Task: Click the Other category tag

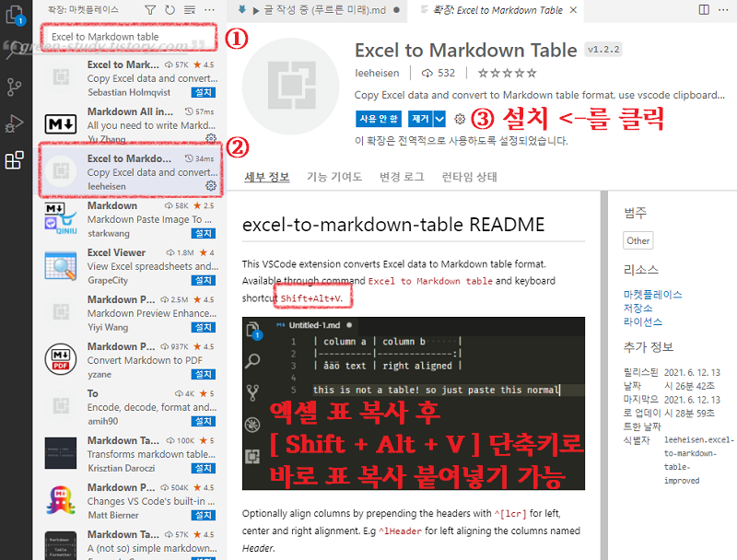Action: coord(638,240)
